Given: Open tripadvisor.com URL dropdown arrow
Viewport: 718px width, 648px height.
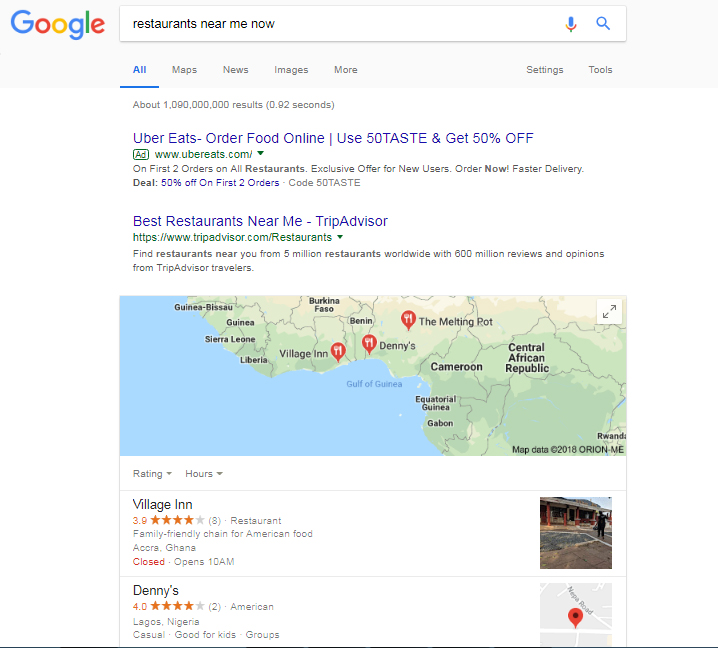Looking at the screenshot, I should click(340, 237).
